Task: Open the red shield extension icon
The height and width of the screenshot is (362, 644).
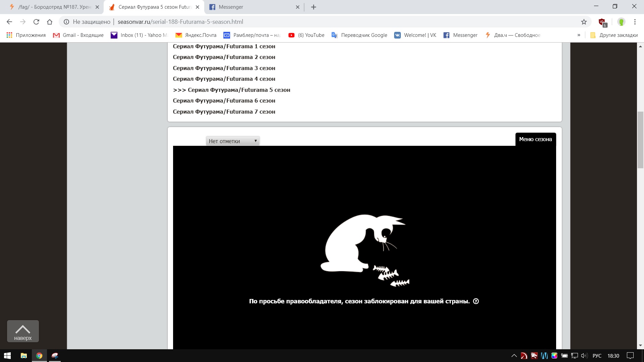Action: pos(603,22)
